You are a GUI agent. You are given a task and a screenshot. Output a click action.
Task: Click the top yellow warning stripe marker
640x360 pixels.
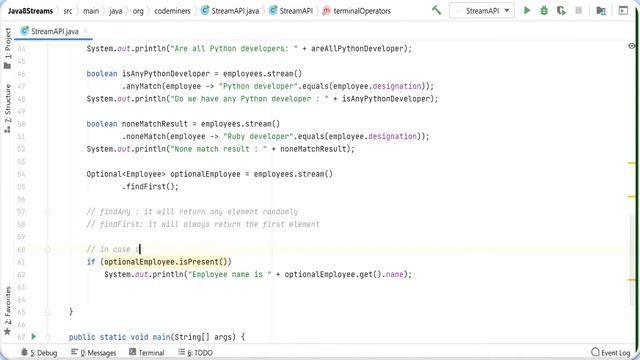pos(631,163)
